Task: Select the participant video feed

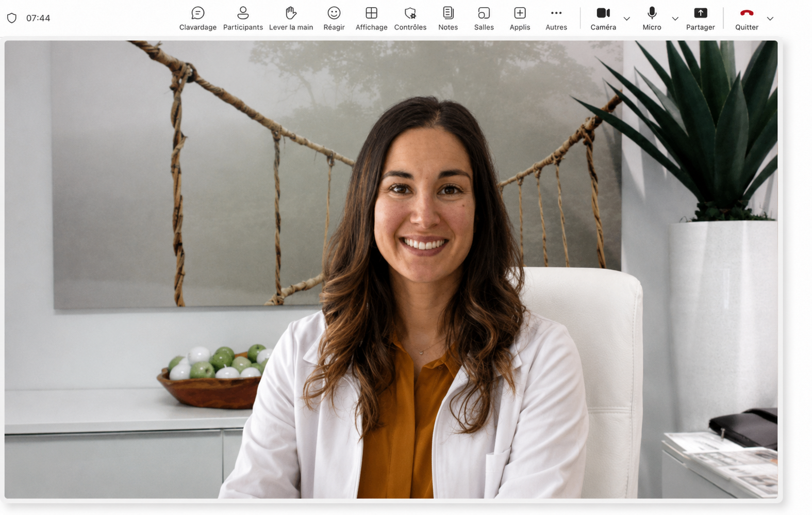Action: [x=391, y=269]
